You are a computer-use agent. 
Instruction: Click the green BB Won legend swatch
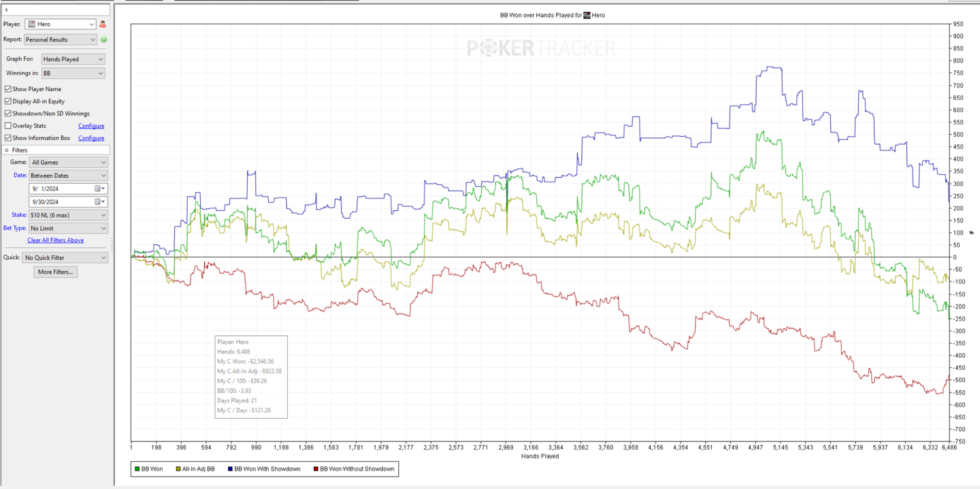(x=137, y=469)
